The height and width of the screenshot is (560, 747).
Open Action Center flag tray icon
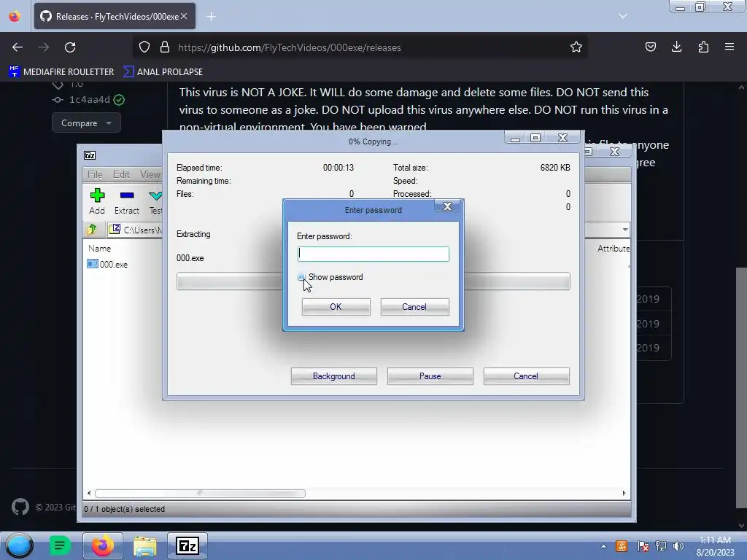click(643, 546)
